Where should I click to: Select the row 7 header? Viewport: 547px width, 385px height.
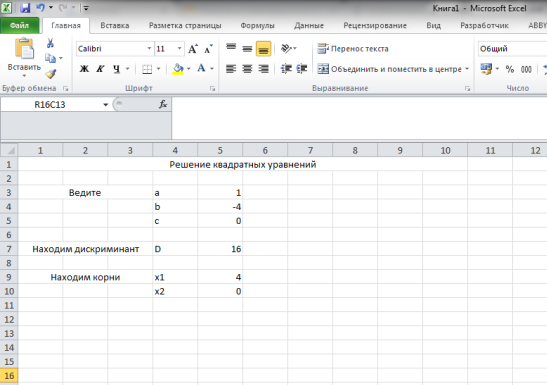point(9,249)
